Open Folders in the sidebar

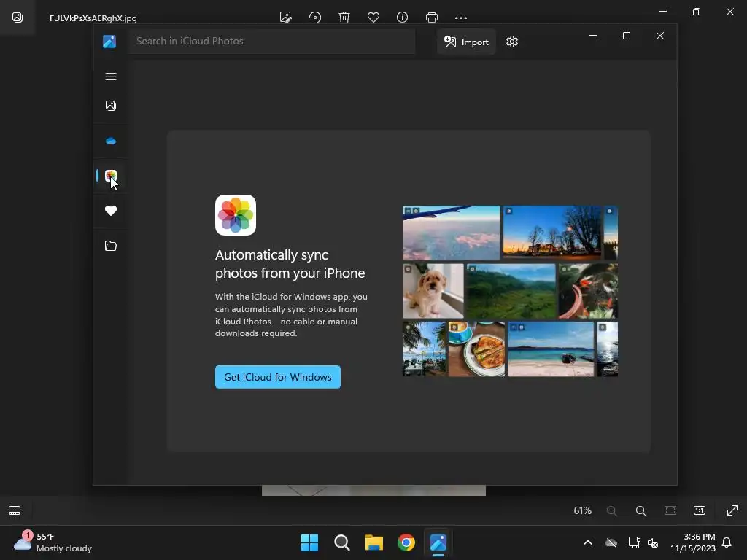point(111,246)
